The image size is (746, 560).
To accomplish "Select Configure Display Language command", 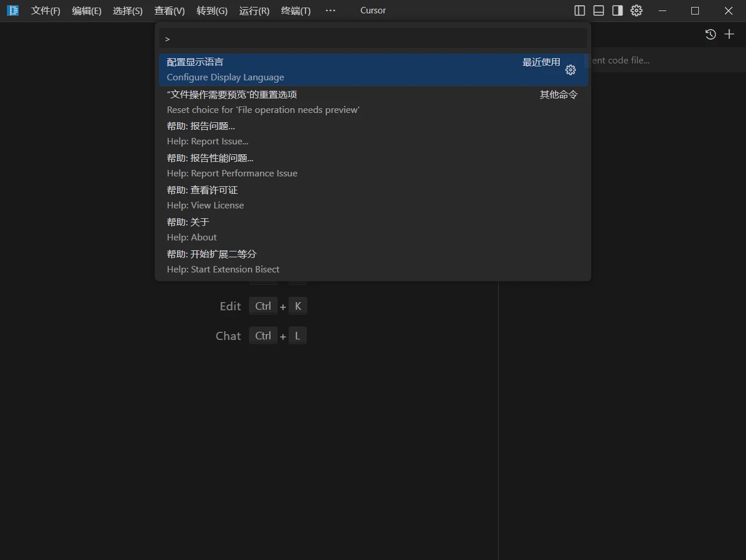I will click(x=373, y=70).
